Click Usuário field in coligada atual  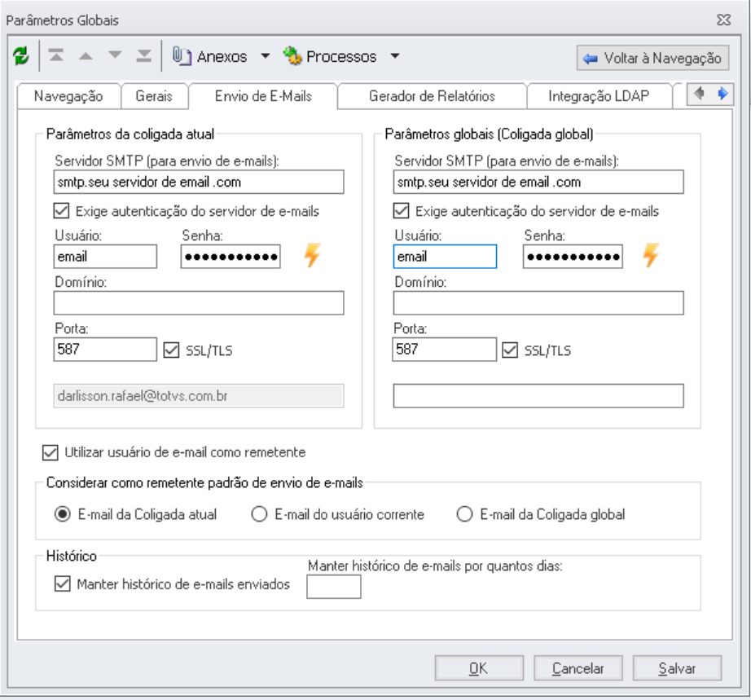pos(105,257)
